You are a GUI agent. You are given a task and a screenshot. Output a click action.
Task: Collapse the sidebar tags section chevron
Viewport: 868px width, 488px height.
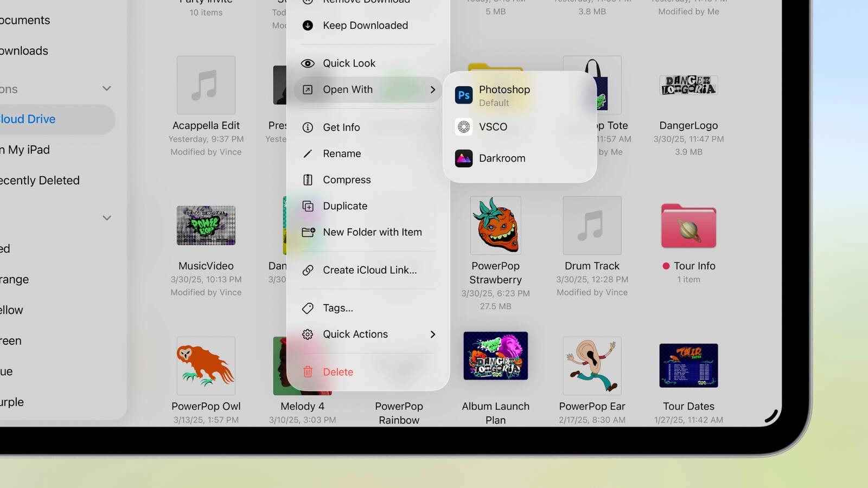pos(106,217)
